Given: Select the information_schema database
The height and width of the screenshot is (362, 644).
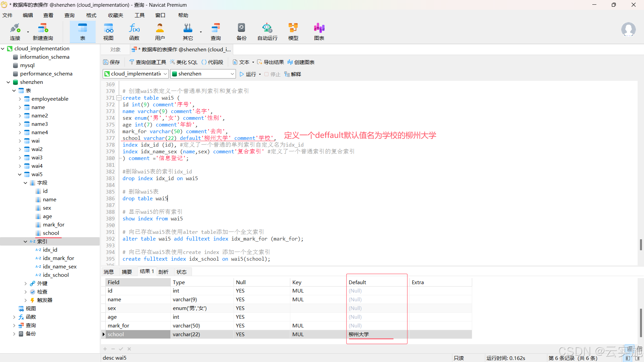Looking at the screenshot, I should click(45, 57).
